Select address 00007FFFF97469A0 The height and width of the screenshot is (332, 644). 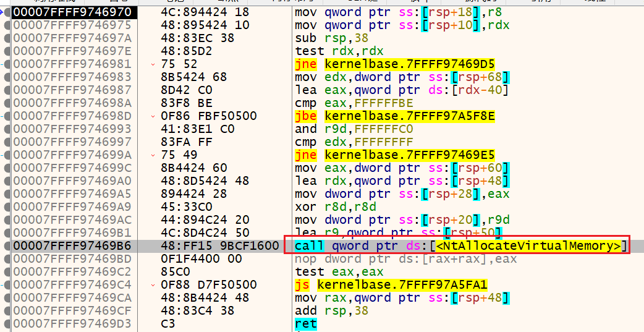pyautogui.click(x=72, y=181)
